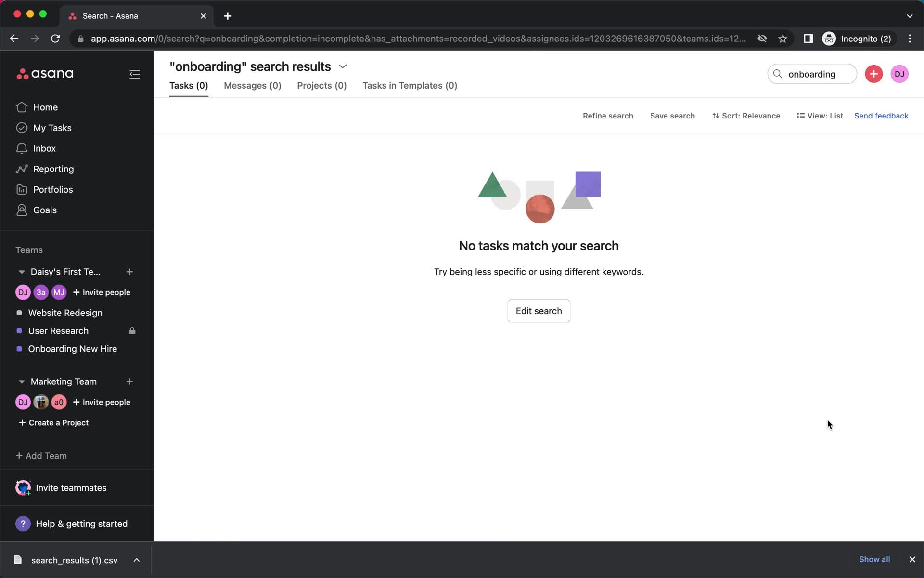This screenshot has width=924, height=578.
Task: Click the Edit search button
Action: coord(539,310)
